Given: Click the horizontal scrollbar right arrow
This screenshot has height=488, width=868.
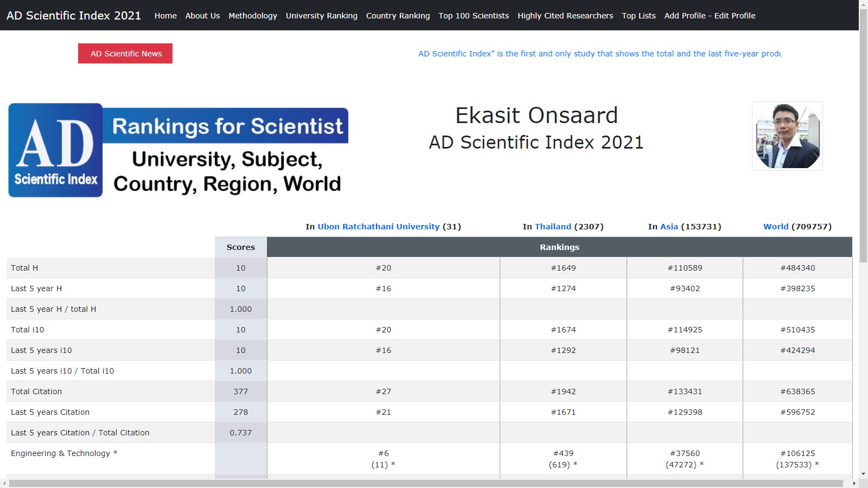Looking at the screenshot, I should 854,483.
